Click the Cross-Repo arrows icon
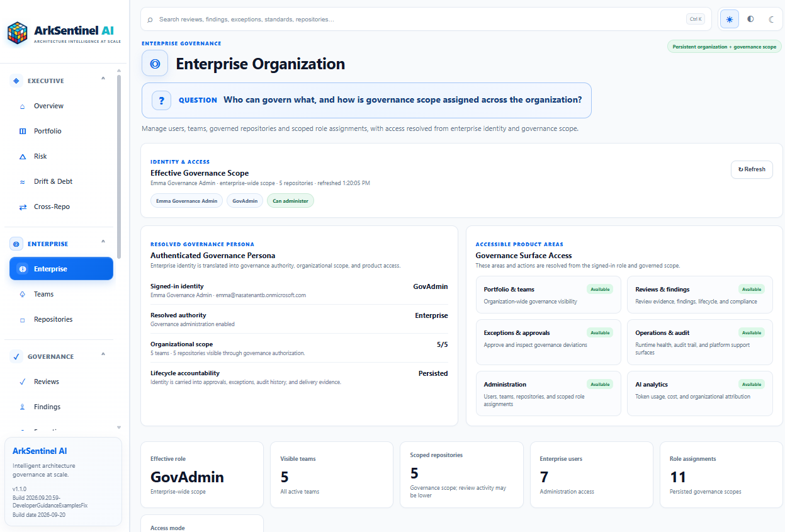785x532 pixels. (x=23, y=207)
